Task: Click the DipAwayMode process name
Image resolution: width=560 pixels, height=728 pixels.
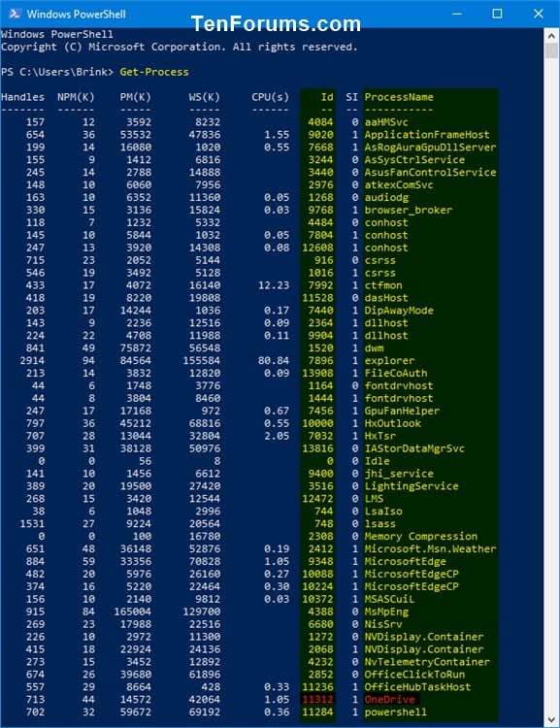Action: [x=399, y=311]
